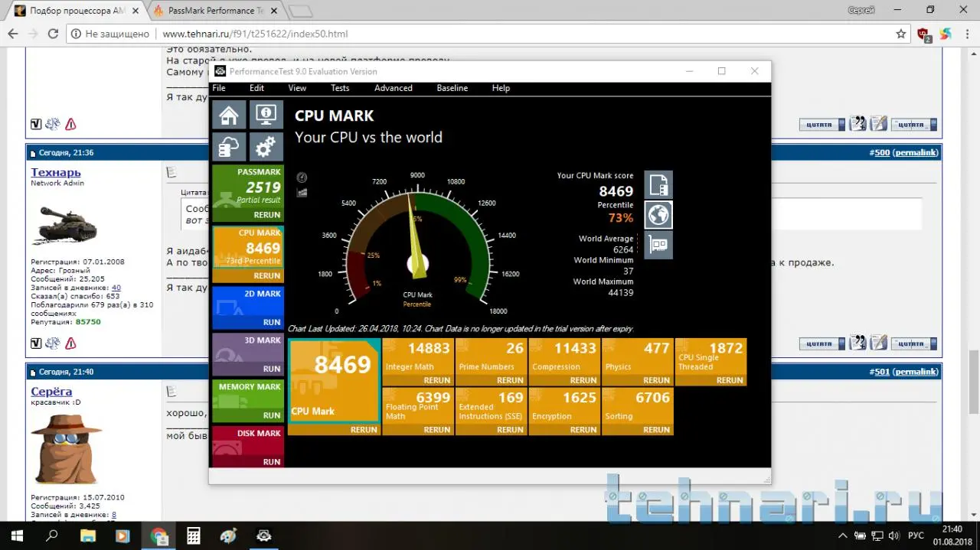
Task: Run the MEMORY MARK test
Action: [272, 415]
